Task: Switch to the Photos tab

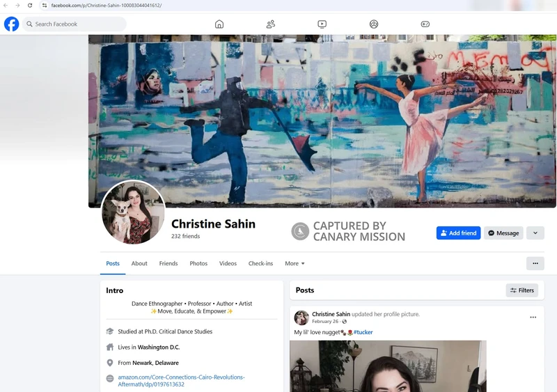Action: point(198,264)
